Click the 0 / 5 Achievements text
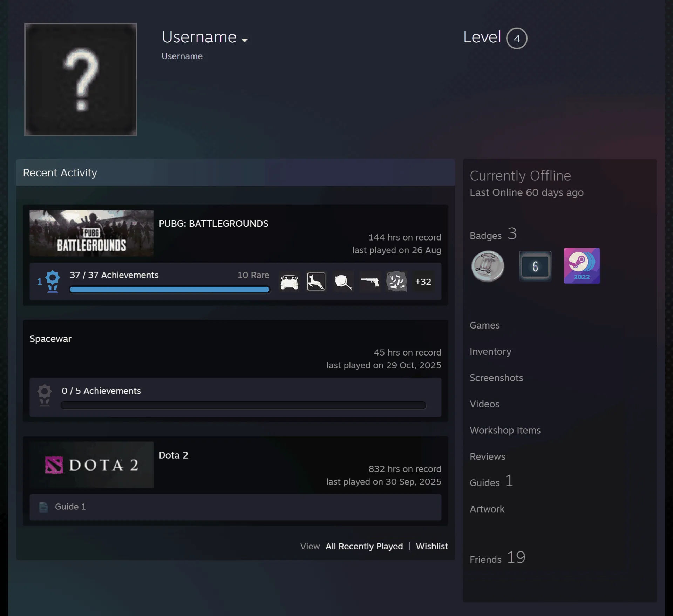Screen dimensions: 673x616 tap(101, 391)
